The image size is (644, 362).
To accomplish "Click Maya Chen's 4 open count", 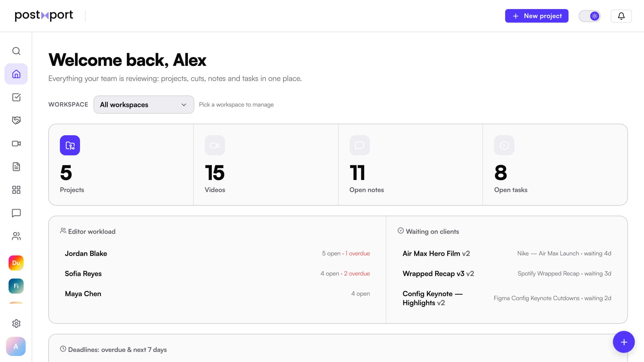I will pyautogui.click(x=360, y=294).
